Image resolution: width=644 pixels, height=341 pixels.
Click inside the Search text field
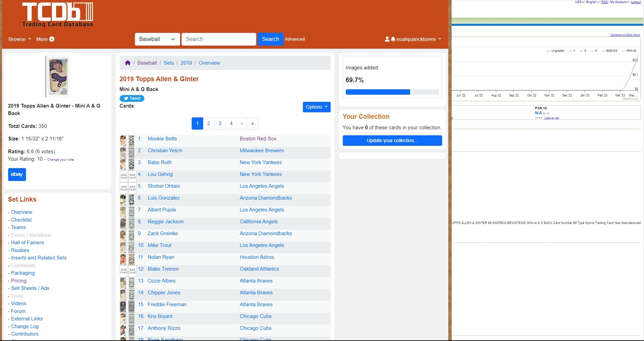[219, 39]
